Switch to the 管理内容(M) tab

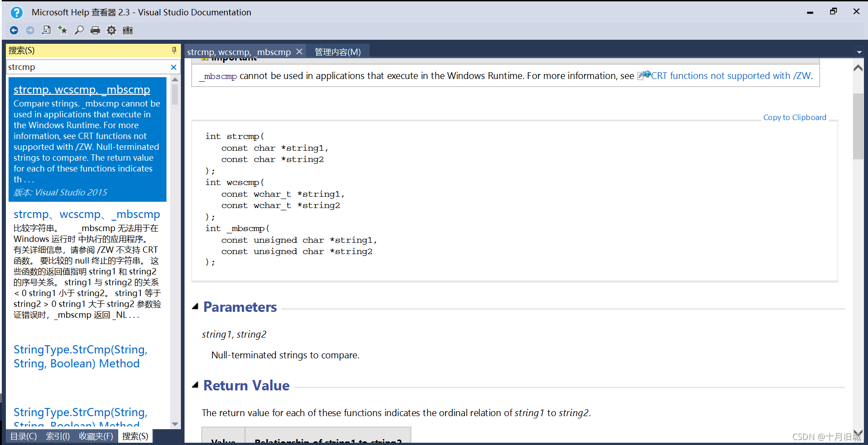click(x=337, y=52)
